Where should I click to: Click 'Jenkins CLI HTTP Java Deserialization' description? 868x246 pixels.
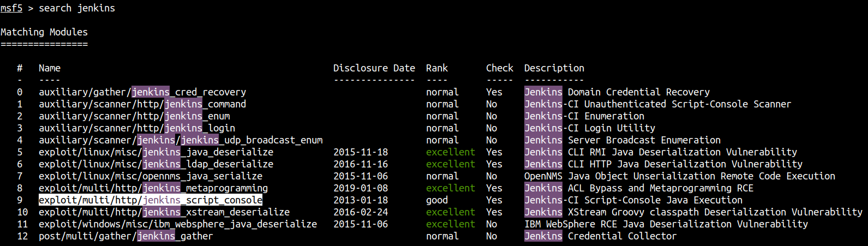coord(663,164)
